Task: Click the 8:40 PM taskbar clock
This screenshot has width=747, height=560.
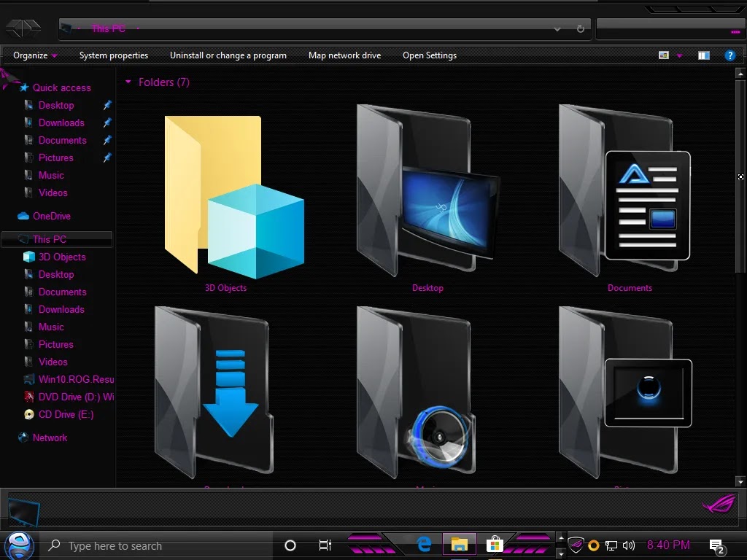Action: coord(668,545)
